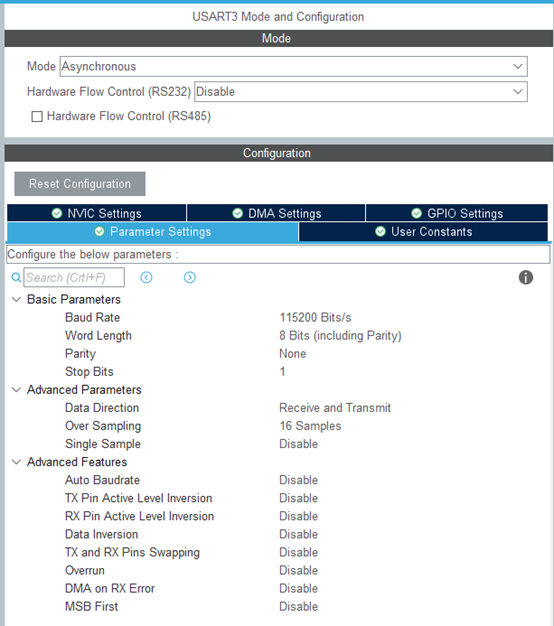Viewport: 554px width, 626px height.
Task: Select the Auto Baudrate parameter label
Action: click(x=103, y=480)
